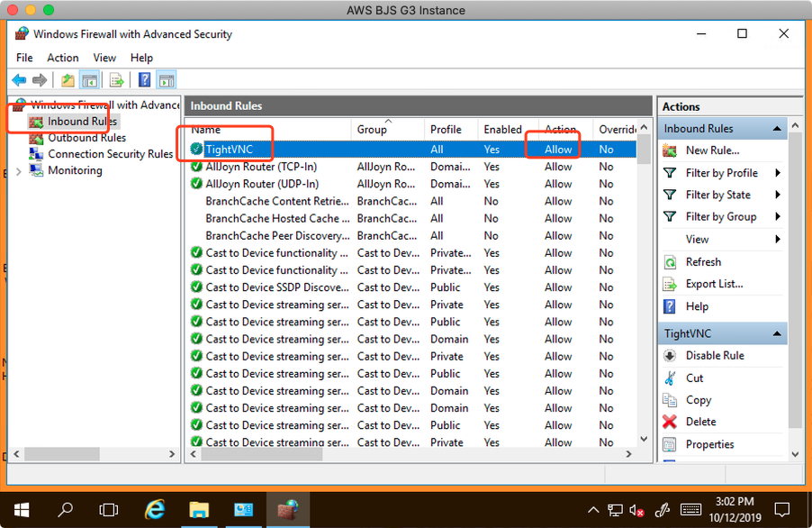Viewport: 812px width, 528px height.
Task: Open Internet Explorer from the taskbar
Action: coord(155,510)
